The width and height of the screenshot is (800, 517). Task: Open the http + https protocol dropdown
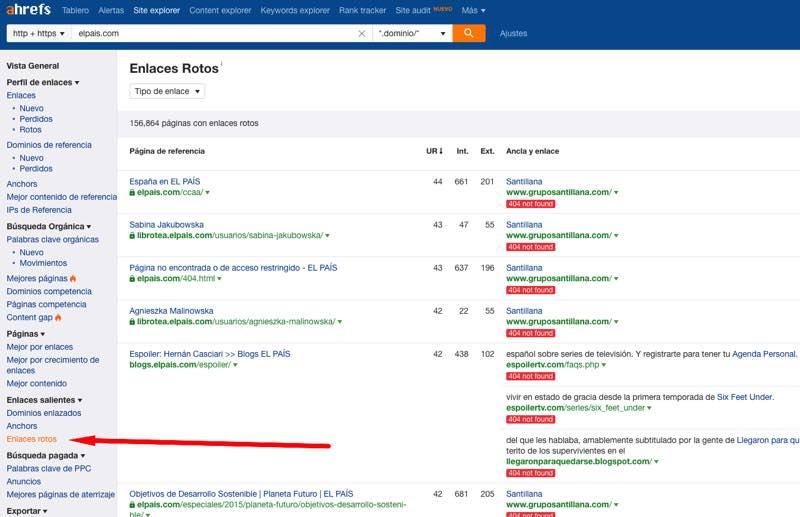click(x=39, y=33)
